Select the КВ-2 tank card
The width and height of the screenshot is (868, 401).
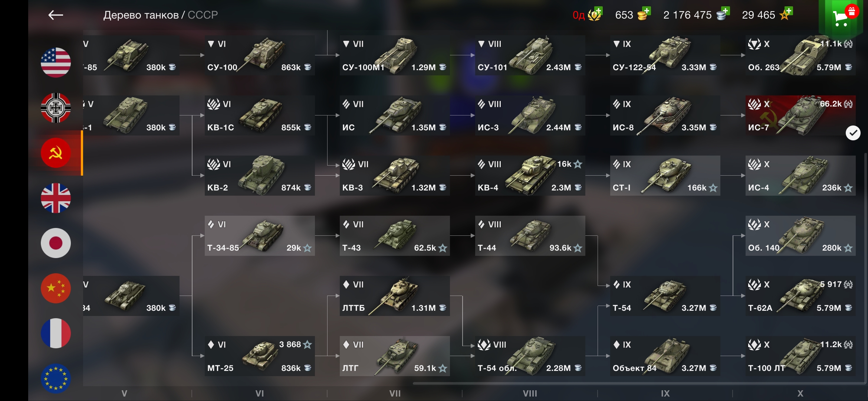[260, 176]
